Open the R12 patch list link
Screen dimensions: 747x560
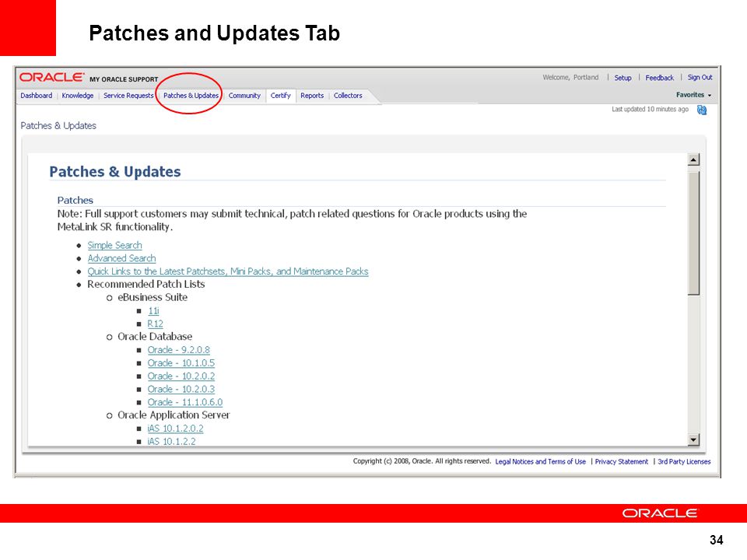[x=156, y=324]
